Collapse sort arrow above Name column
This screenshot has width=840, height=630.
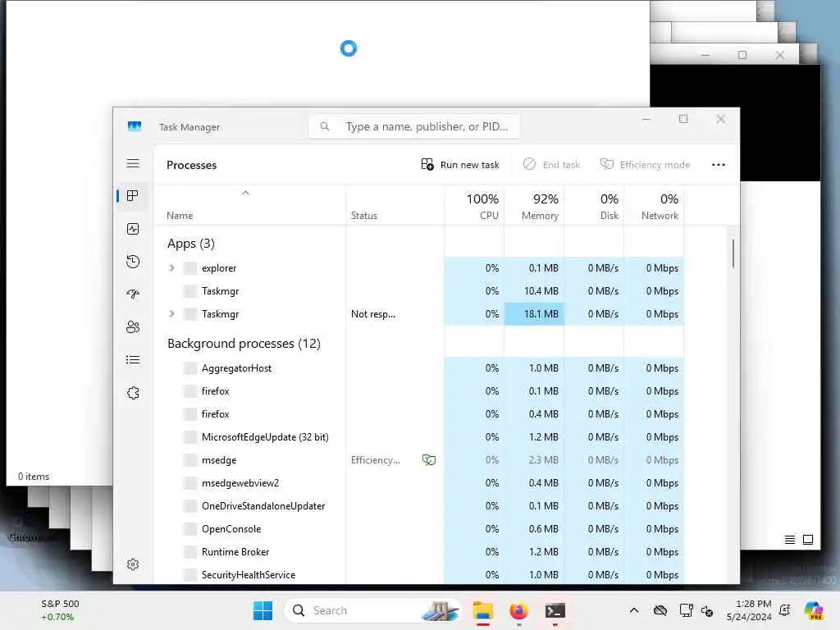[245, 193]
